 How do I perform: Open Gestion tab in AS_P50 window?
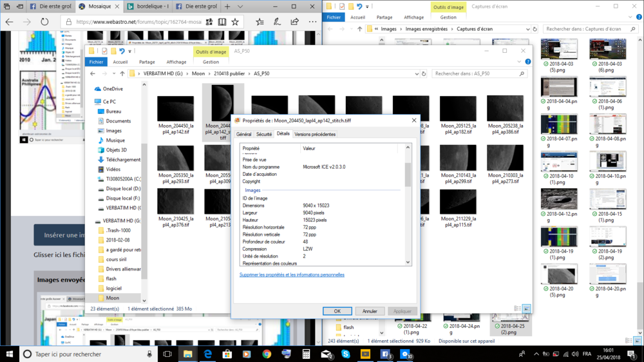pyautogui.click(x=211, y=62)
